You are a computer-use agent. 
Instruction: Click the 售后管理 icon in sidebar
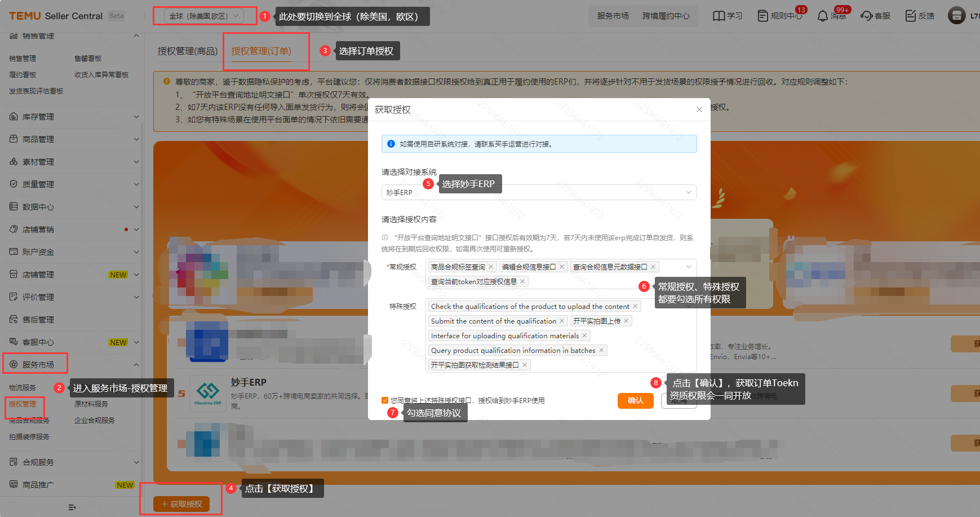[x=14, y=320]
